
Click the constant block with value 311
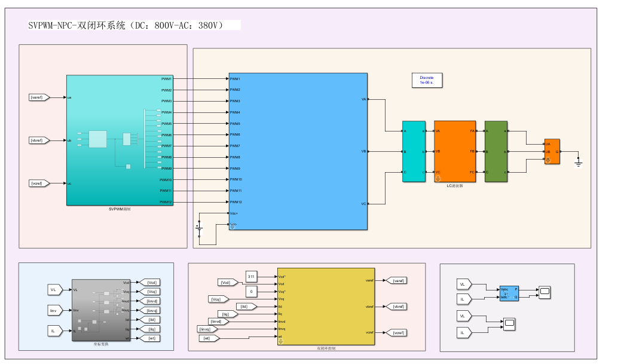click(x=251, y=277)
